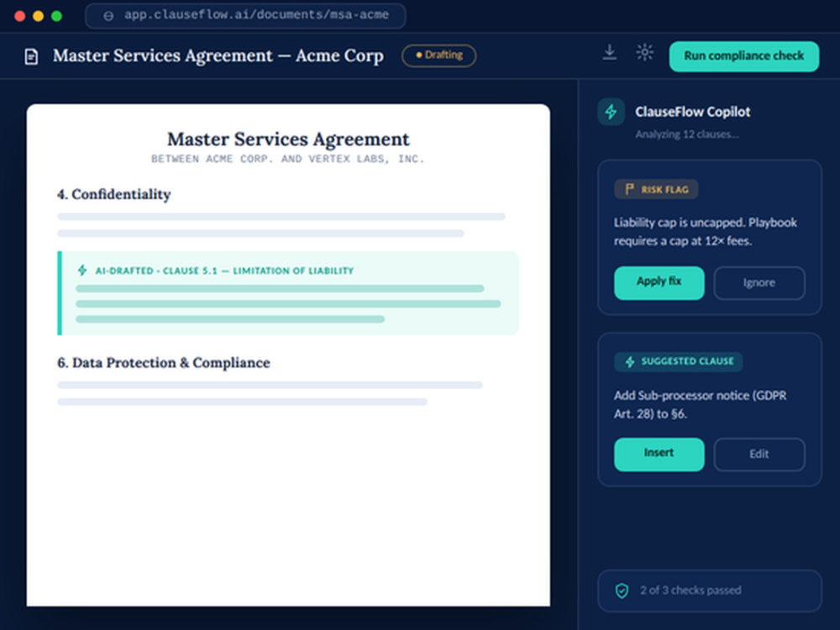Click the shield check icon in checks status
This screenshot has width=840, height=630.
622,591
